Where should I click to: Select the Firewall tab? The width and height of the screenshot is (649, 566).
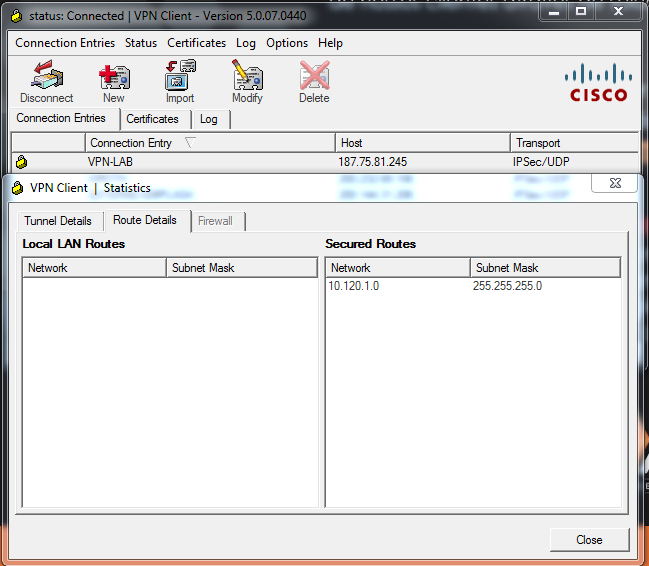tap(218, 221)
